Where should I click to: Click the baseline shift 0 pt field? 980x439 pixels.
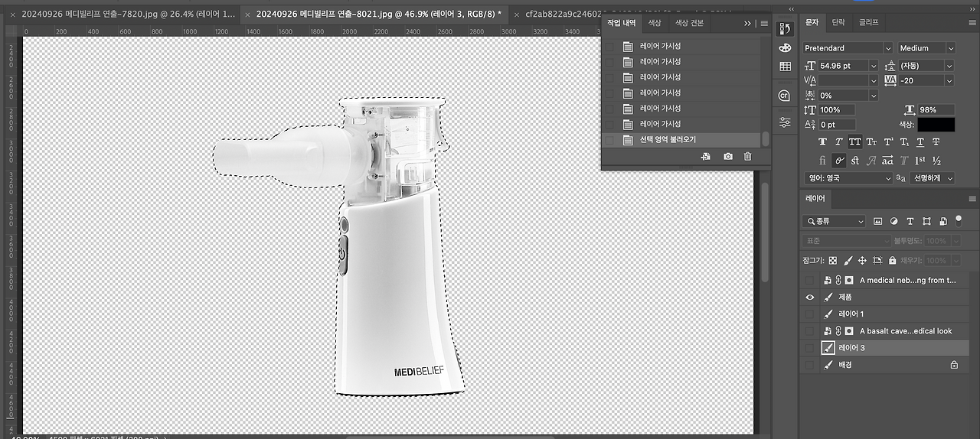(x=836, y=125)
